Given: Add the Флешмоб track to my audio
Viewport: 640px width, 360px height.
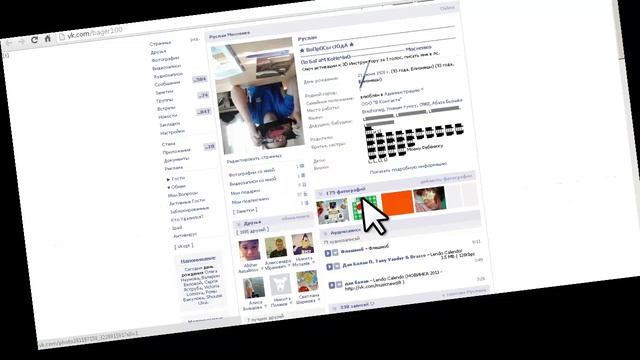Looking at the screenshot, I should [x=335, y=253].
